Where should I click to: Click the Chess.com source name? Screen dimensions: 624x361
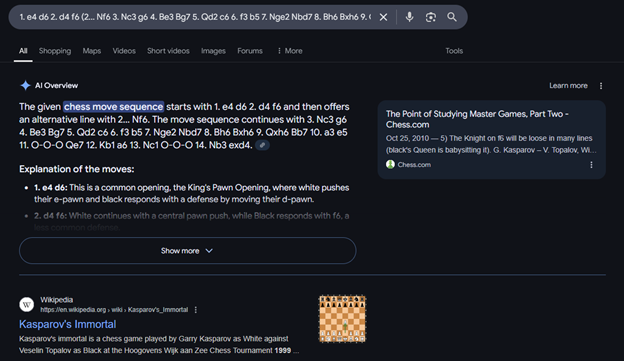point(414,165)
